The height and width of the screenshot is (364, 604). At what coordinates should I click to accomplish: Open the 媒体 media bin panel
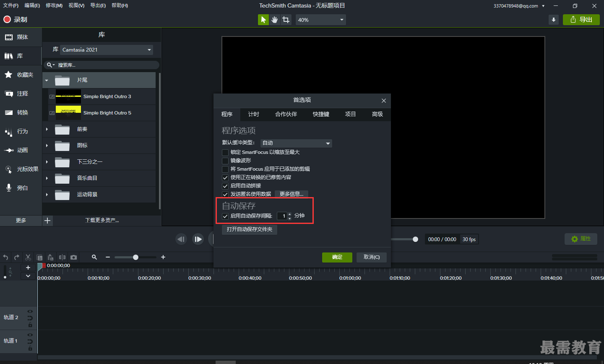21,37
